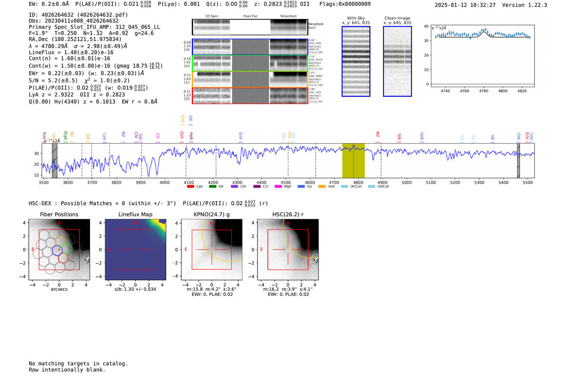The height and width of the screenshot is (392, 576).
Task: Open the KPNO(24.7) g cutout
Action: [x=212, y=250]
